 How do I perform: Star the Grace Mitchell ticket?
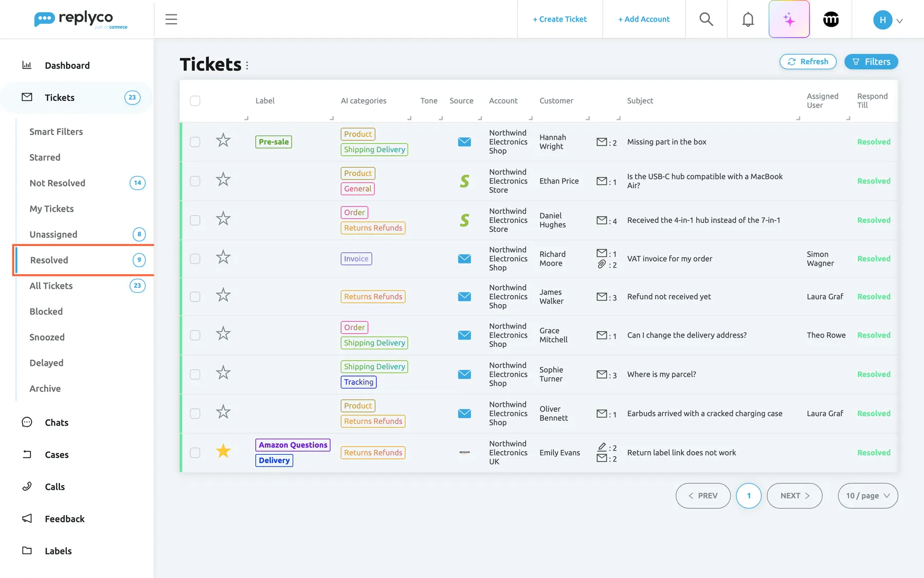point(223,334)
